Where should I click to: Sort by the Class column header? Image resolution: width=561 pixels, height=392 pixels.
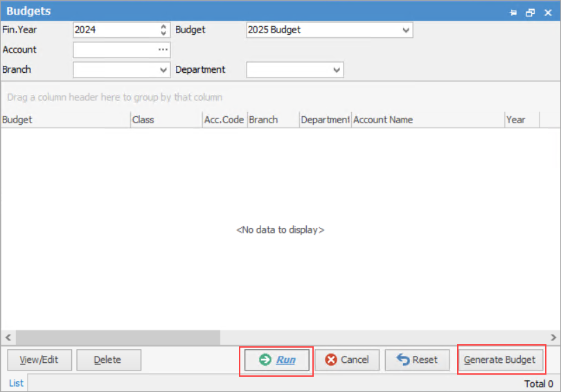[166, 120]
